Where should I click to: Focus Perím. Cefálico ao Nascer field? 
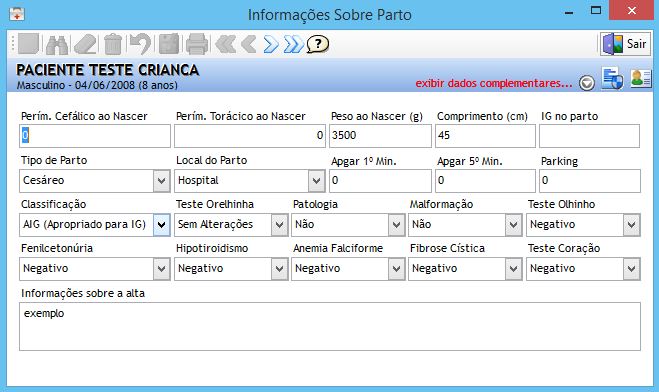[95, 136]
